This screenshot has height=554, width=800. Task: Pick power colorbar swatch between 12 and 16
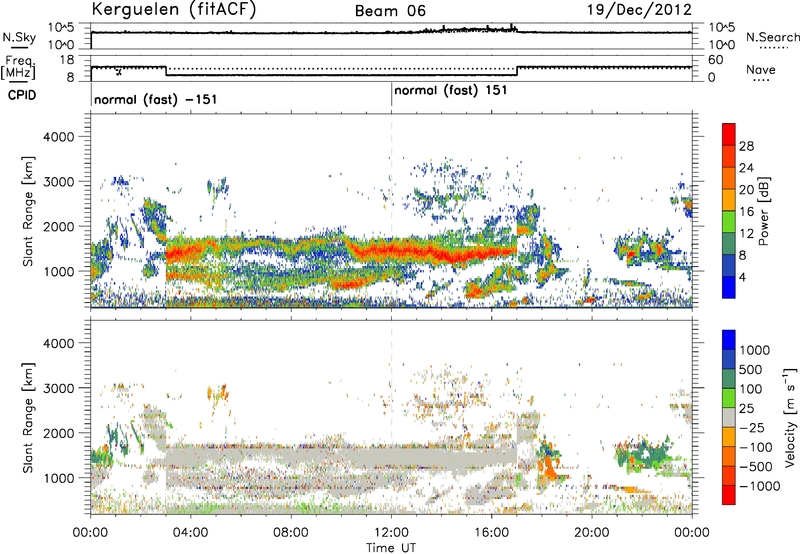coord(729,222)
